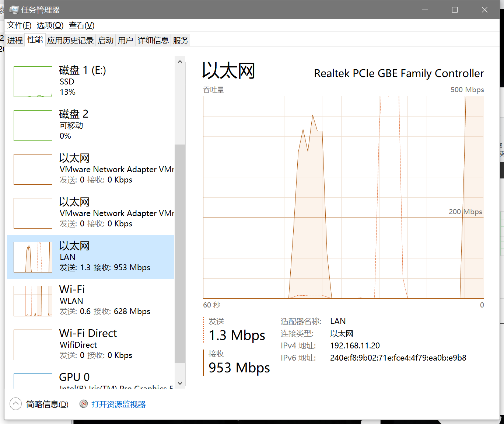
Task: Select 磁盘 2 可移动 entry
Action: (x=91, y=125)
